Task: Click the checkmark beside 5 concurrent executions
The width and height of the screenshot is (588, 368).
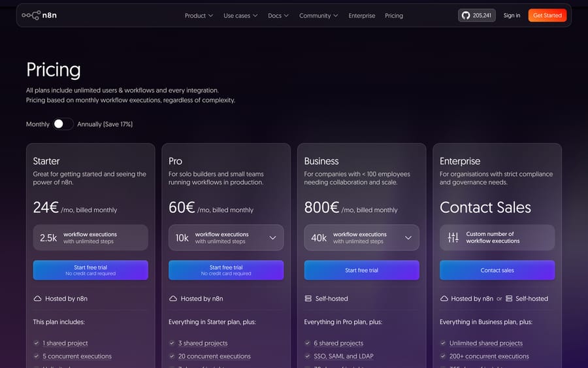Action: (x=37, y=356)
